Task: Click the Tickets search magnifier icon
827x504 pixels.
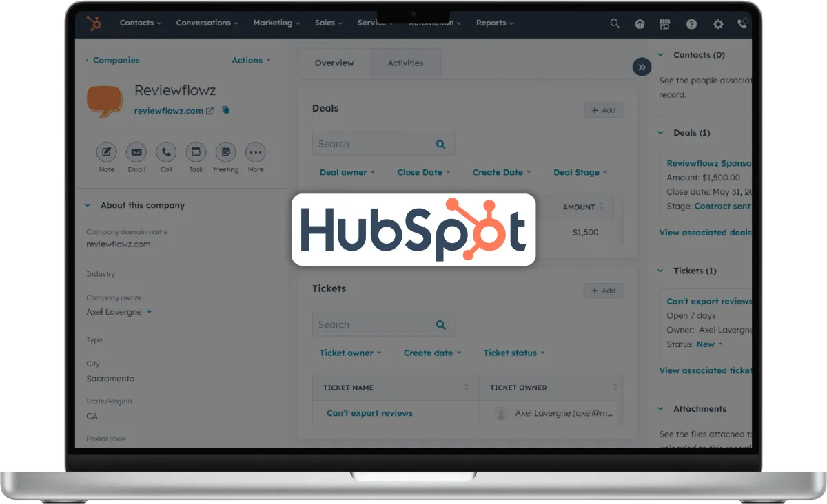Action: pos(441,325)
